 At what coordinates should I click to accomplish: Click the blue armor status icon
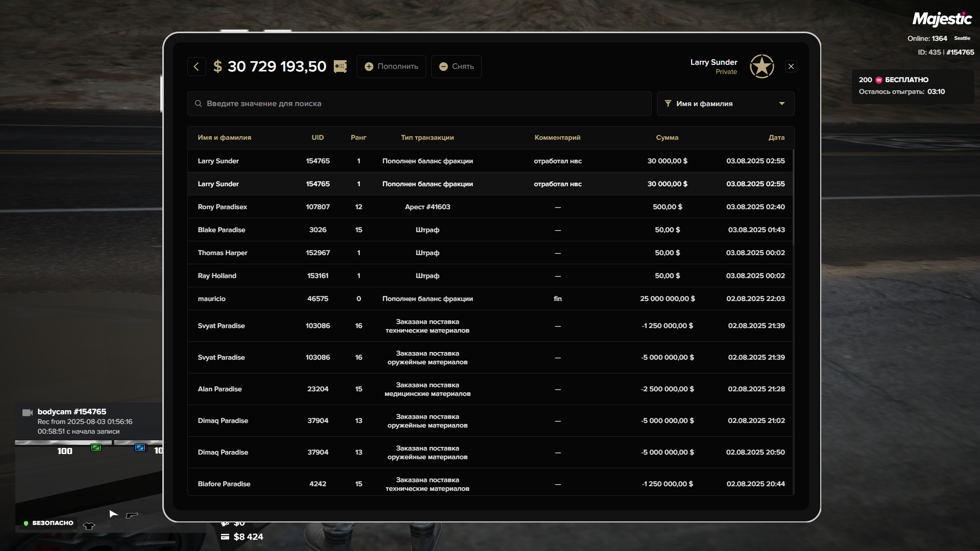pyautogui.click(x=140, y=448)
